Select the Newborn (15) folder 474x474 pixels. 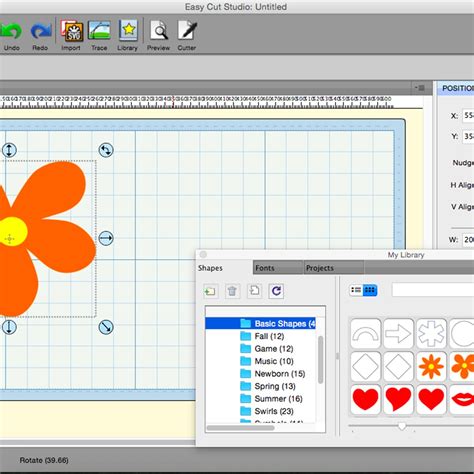tap(273, 374)
